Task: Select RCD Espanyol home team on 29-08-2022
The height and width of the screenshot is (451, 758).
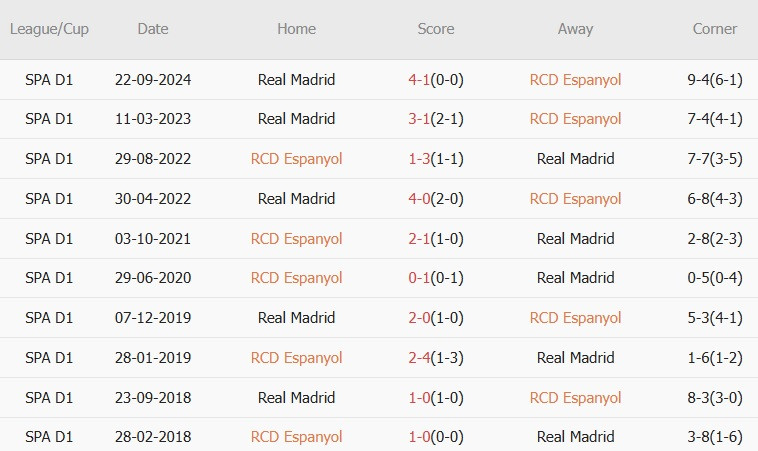Action: tap(296, 159)
